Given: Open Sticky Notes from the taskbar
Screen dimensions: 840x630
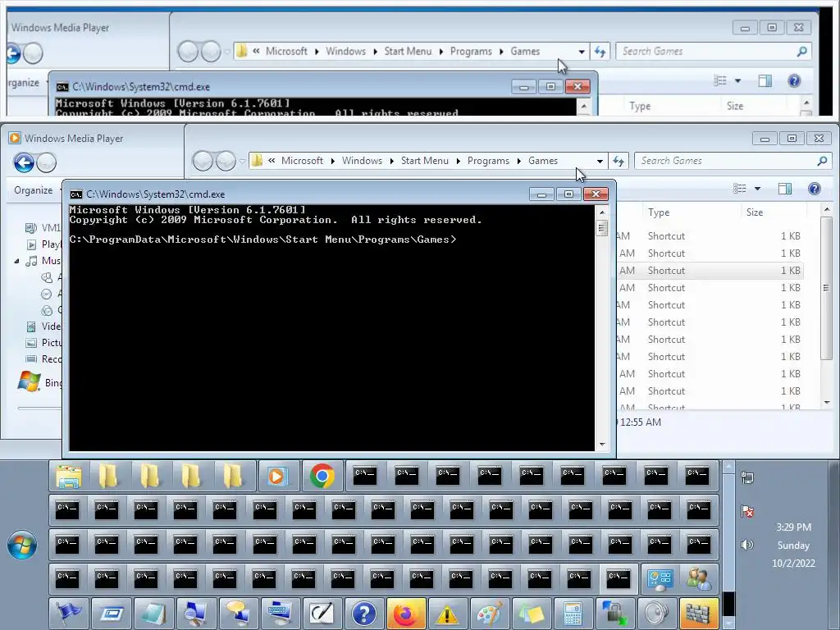Looking at the screenshot, I should coord(531,614).
